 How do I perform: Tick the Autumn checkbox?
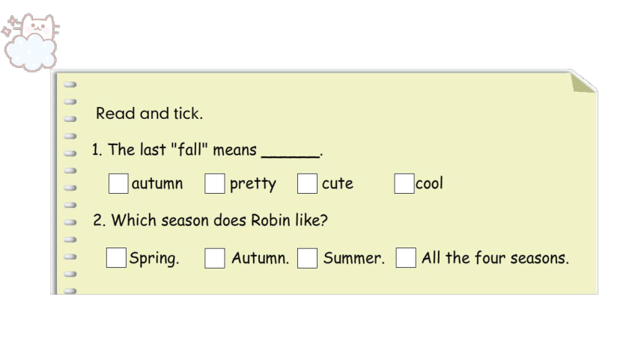215,258
